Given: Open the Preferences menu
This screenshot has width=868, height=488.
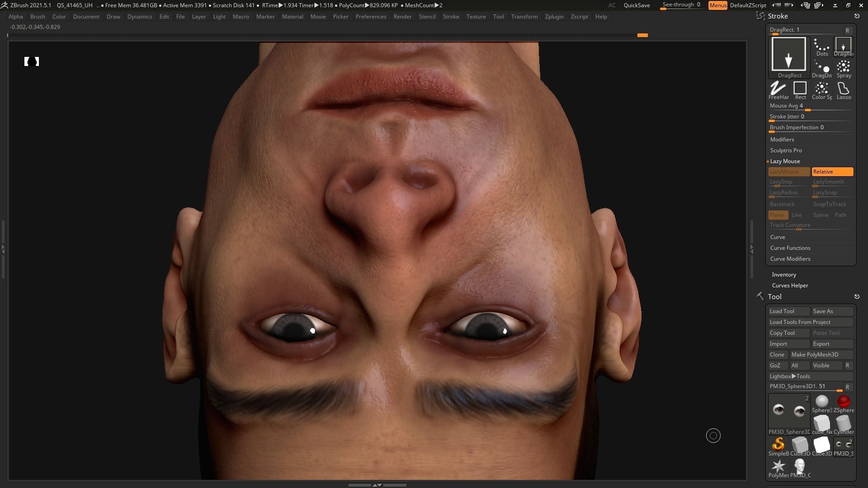Looking at the screenshot, I should point(371,17).
